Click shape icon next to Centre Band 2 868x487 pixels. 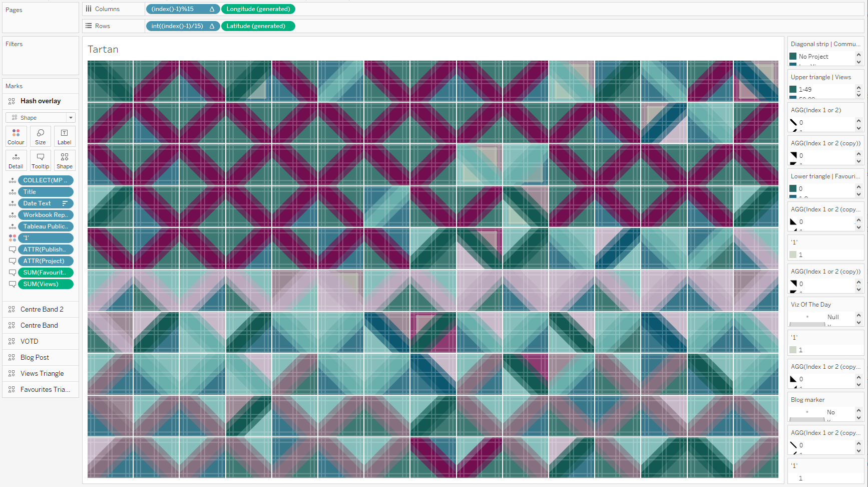[12, 310]
